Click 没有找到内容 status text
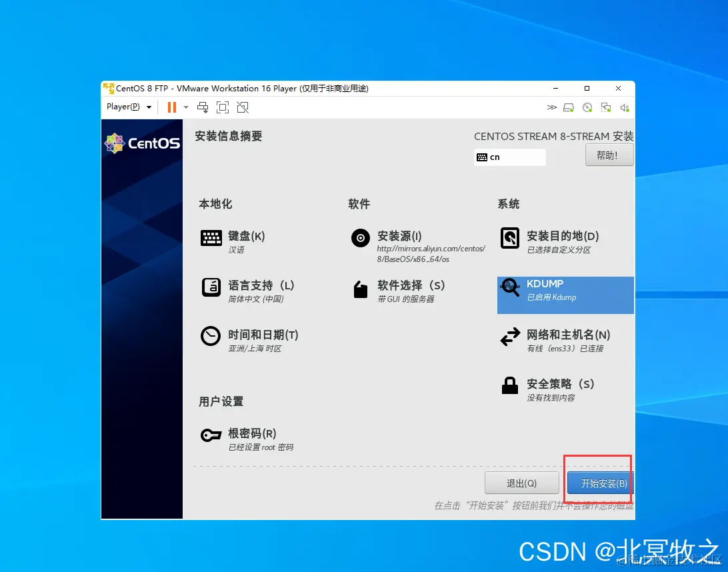 coord(551,398)
